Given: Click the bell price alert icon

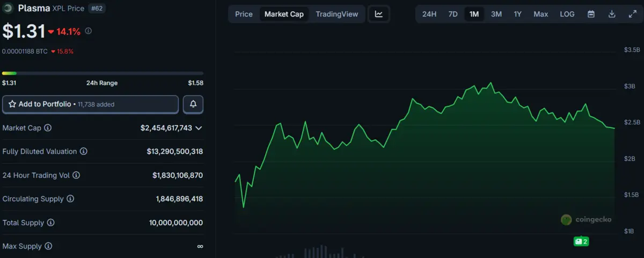Looking at the screenshot, I should 193,104.
